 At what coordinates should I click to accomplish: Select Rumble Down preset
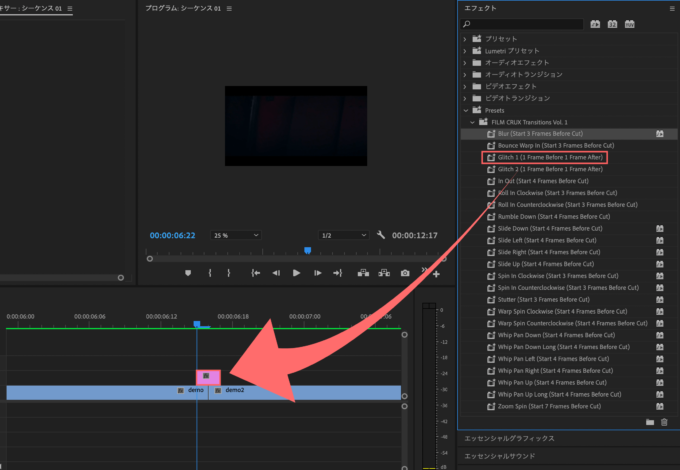click(554, 216)
